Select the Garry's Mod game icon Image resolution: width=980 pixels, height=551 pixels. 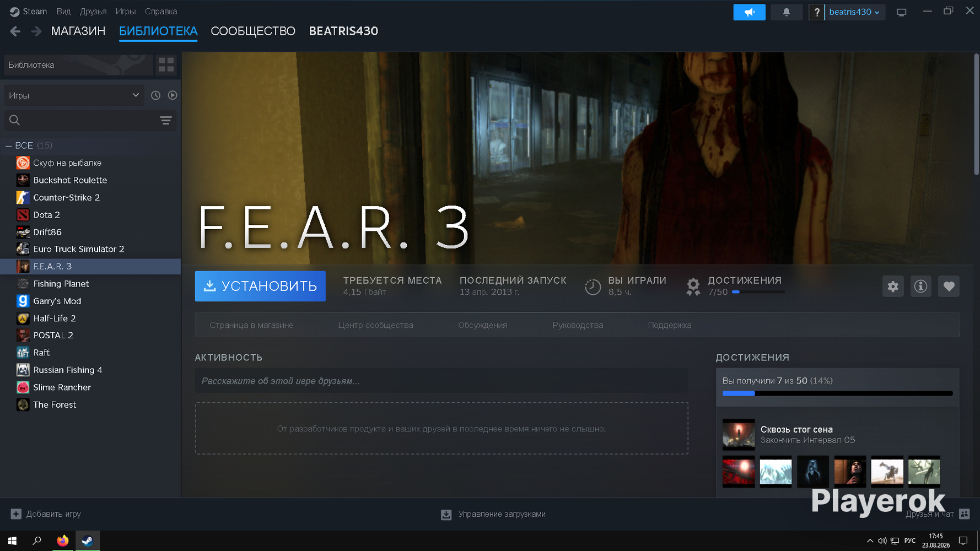pyautogui.click(x=23, y=301)
